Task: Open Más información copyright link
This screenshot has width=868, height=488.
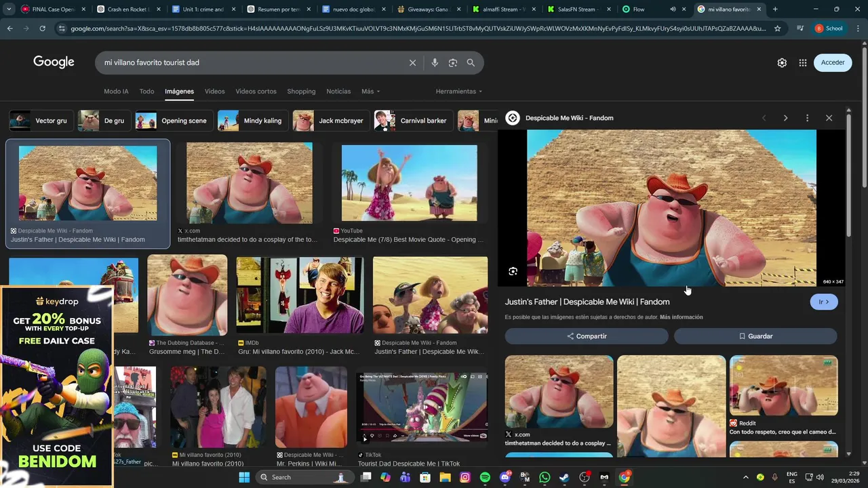Action: [681, 317]
